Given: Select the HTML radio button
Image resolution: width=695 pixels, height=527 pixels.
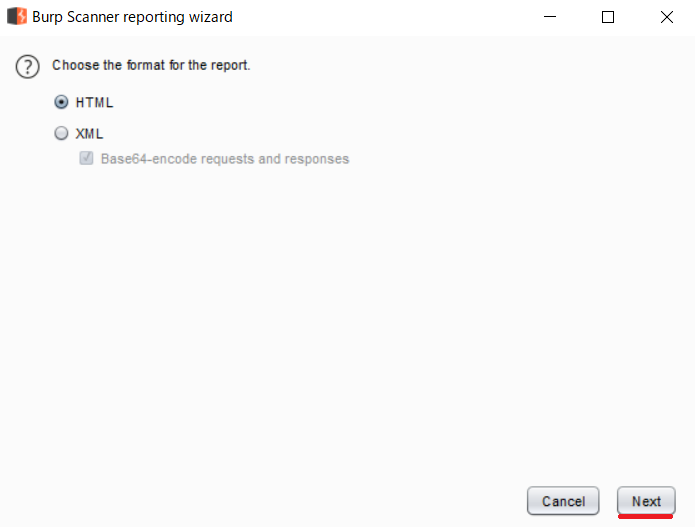Looking at the screenshot, I should 61,102.
